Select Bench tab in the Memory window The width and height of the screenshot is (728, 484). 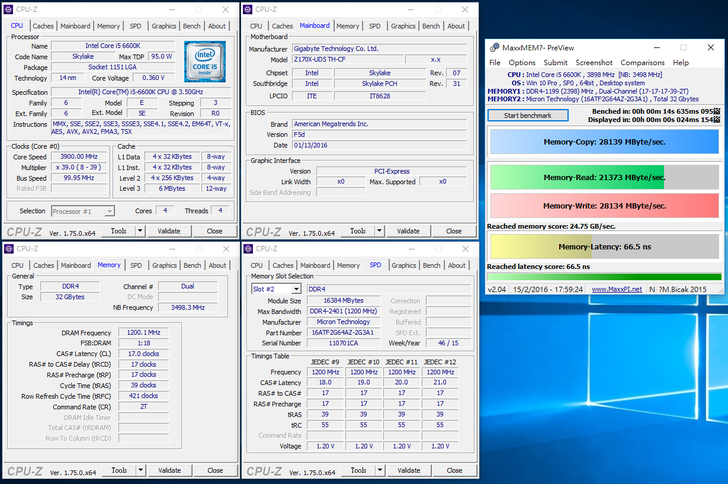click(191, 265)
